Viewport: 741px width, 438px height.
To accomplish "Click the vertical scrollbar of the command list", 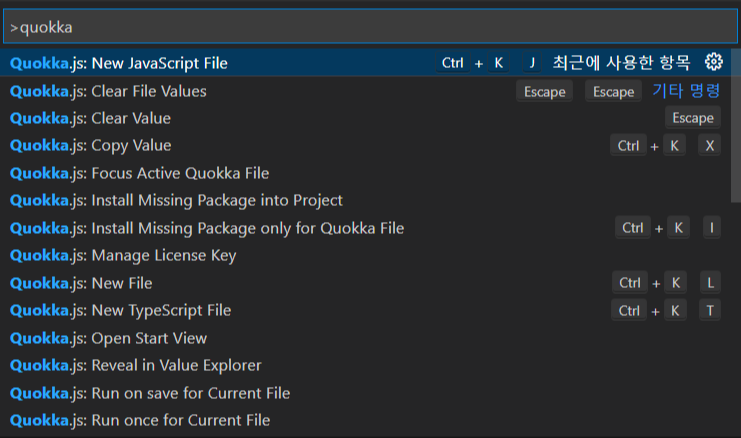I will (x=736, y=126).
